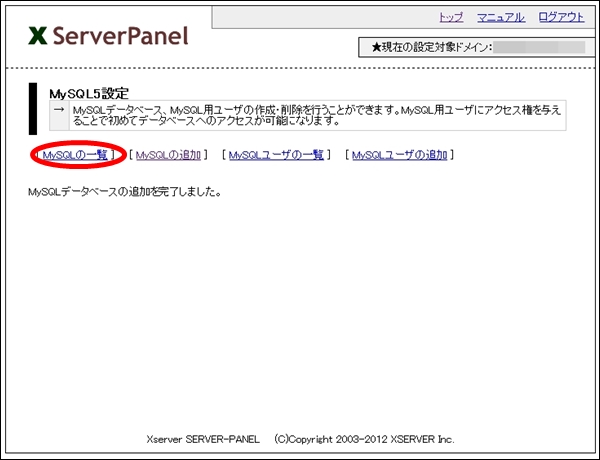Go to トップ page link

point(451,17)
